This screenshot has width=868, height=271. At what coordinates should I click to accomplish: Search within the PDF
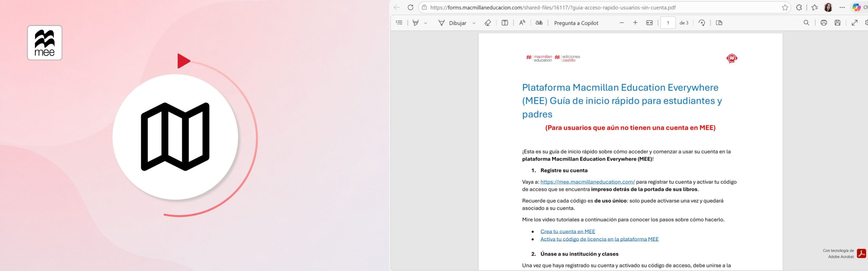pyautogui.click(x=806, y=23)
